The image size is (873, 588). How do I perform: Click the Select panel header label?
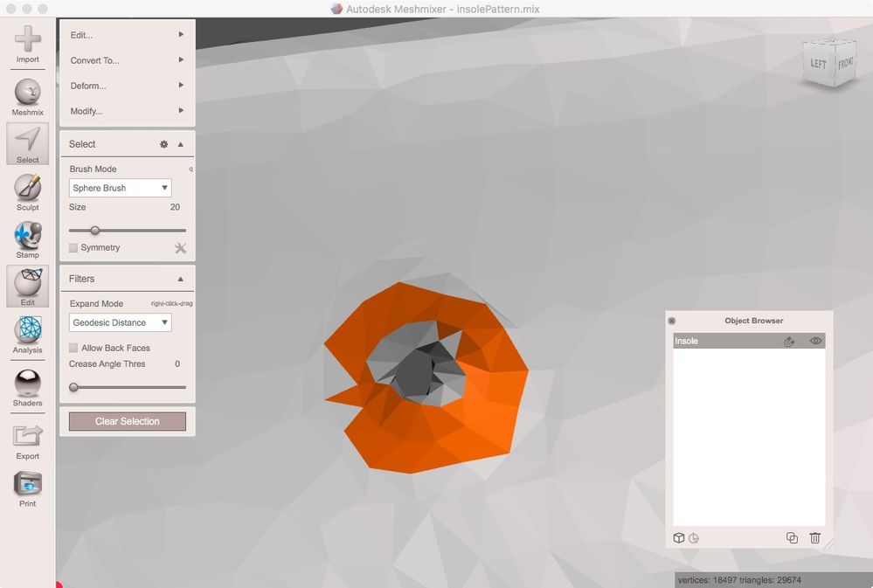point(82,144)
